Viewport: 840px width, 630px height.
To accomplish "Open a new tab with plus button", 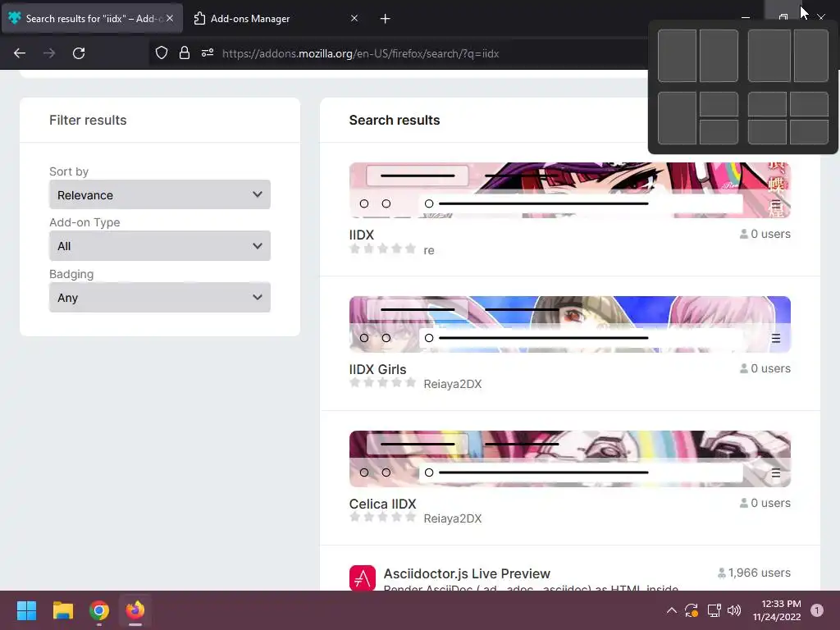I will [386, 19].
